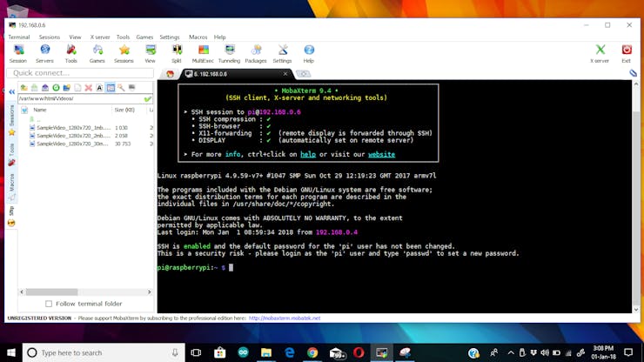Open the Macros menu
644x362 pixels.
click(198, 37)
